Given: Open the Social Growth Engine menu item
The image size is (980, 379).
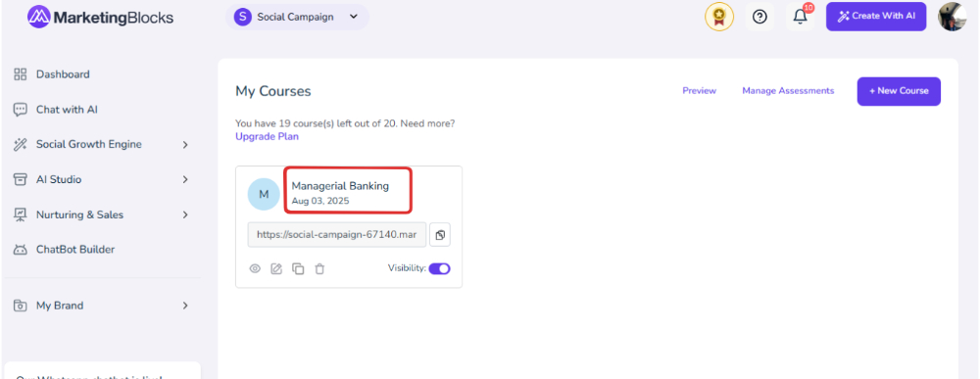Looking at the screenshot, I should tap(89, 144).
